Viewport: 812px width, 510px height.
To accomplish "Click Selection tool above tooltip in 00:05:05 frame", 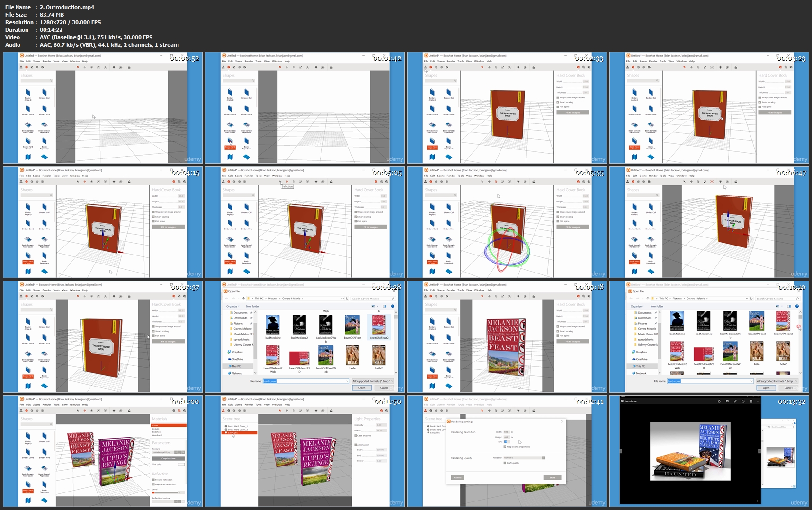I will 280,182.
